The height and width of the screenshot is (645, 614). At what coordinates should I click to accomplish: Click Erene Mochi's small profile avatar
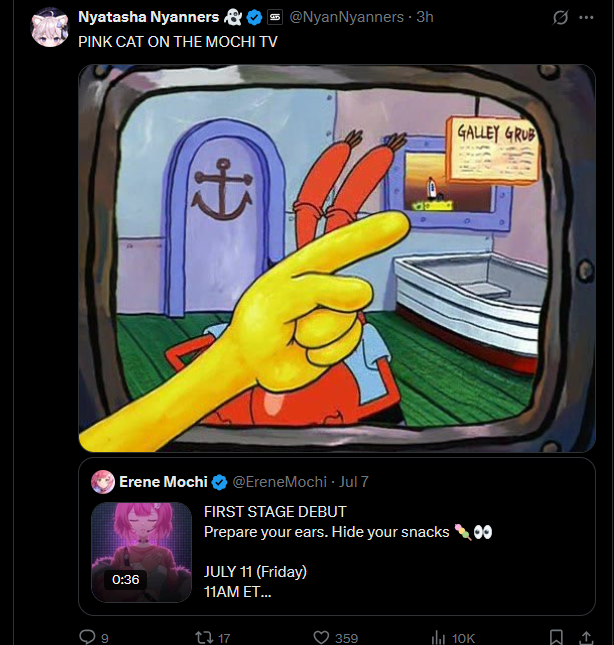(103, 482)
